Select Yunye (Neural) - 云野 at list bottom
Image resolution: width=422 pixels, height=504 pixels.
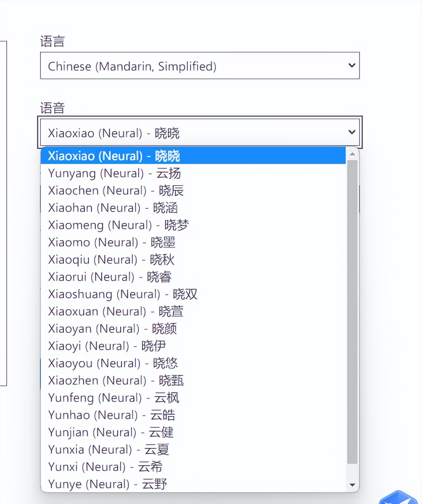(107, 484)
